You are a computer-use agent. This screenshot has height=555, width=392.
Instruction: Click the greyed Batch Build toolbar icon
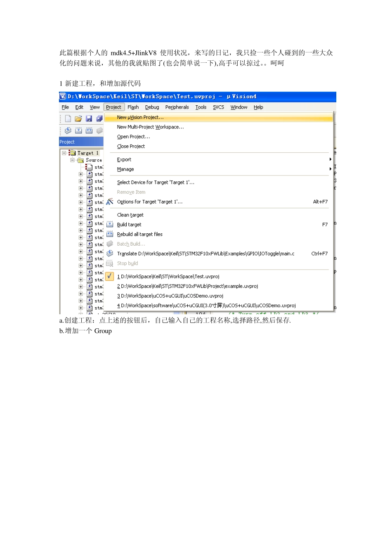(x=99, y=130)
